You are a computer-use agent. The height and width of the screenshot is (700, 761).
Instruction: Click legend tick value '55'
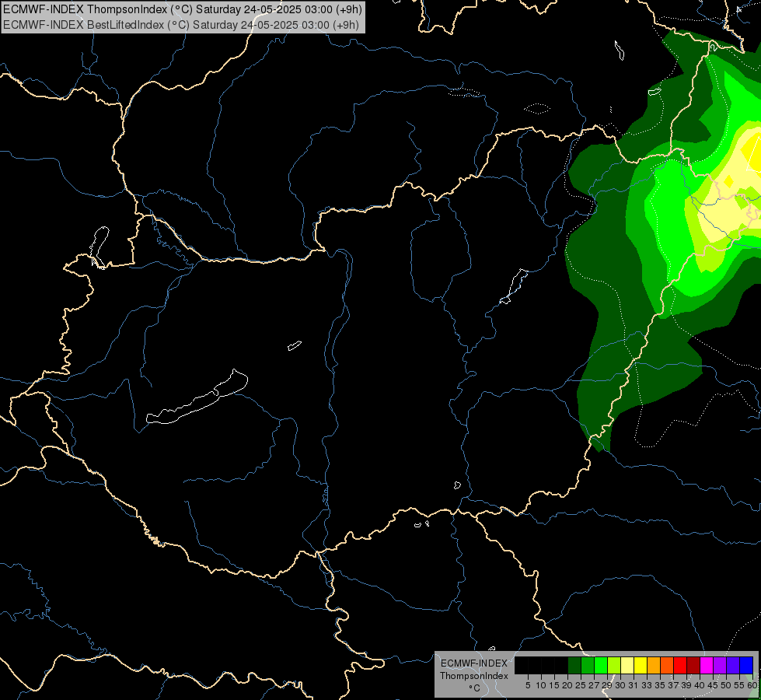tap(739, 685)
